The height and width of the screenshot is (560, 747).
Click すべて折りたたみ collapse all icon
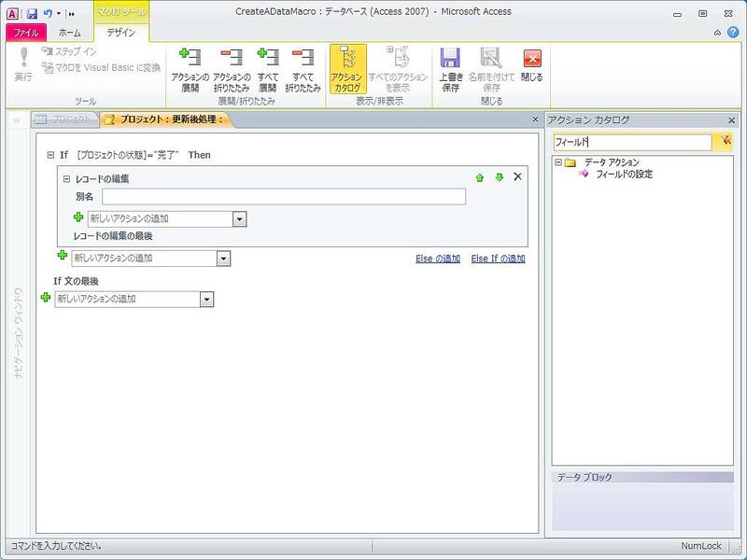pyautogui.click(x=303, y=70)
